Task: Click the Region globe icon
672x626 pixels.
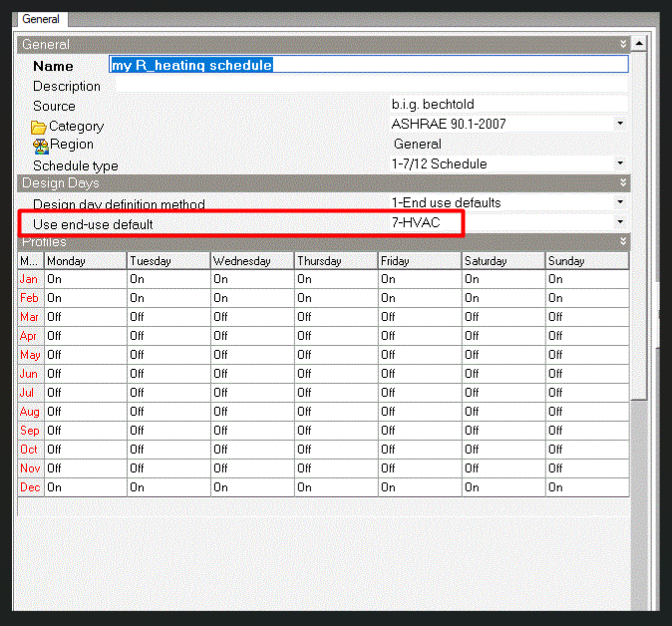Action: click(41, 147)
